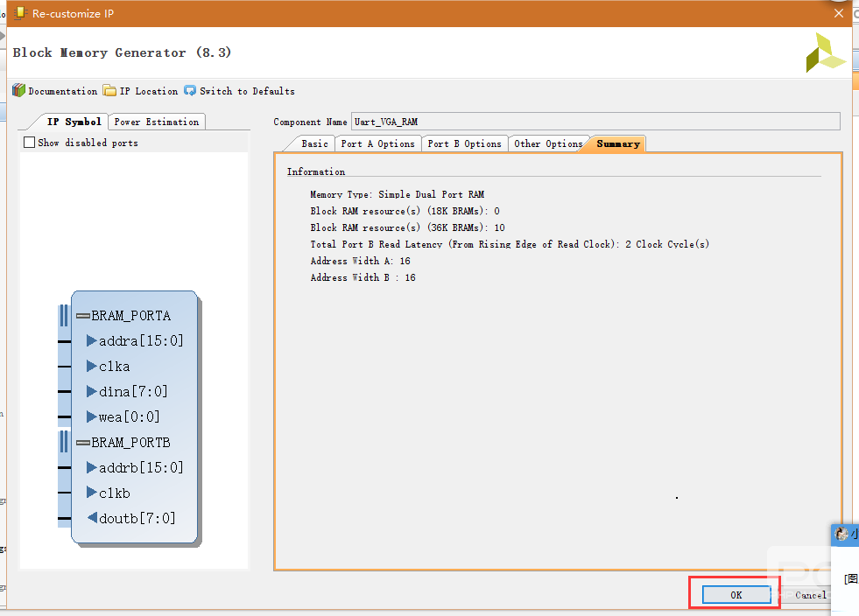Click the Memory Type: Simple Dual Port RAM text

click(398, 194)
